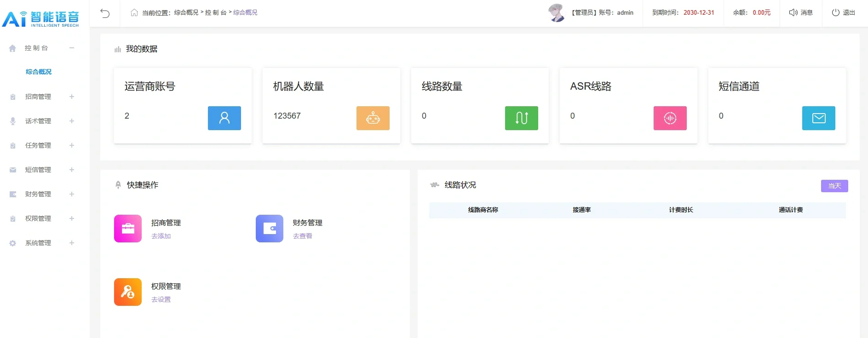
Task: Expand 话术管理 with its plus sign
Action: coord(72,121)
